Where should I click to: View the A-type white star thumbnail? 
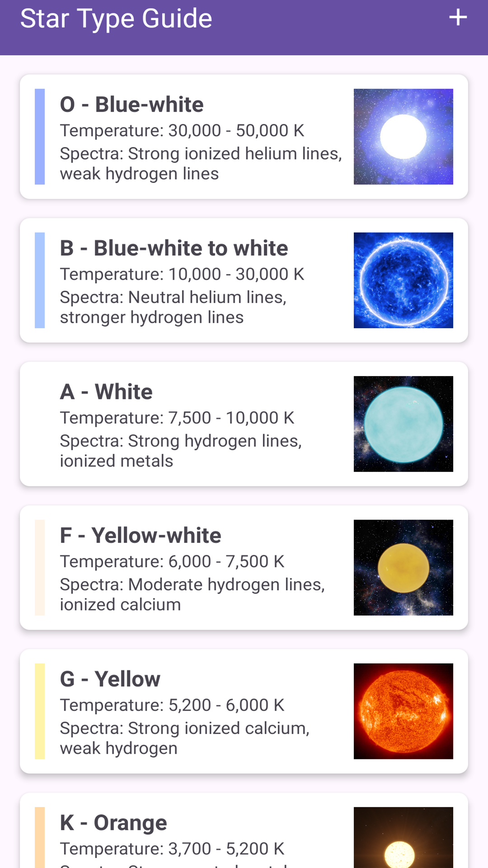[403, 424]
